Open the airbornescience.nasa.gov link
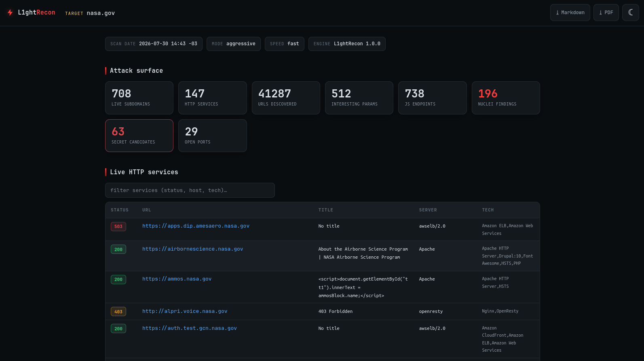This screenshot has height=361, width=644. click(192, 249)
